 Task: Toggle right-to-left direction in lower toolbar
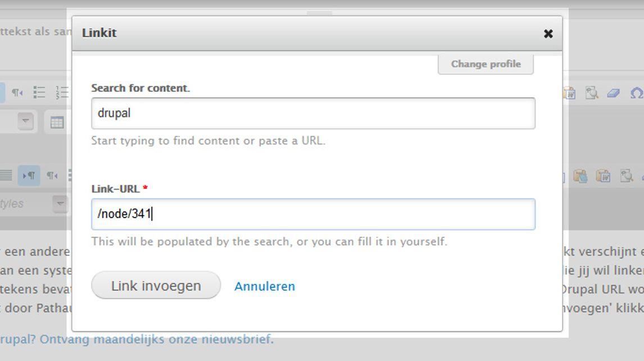[52, 175]
